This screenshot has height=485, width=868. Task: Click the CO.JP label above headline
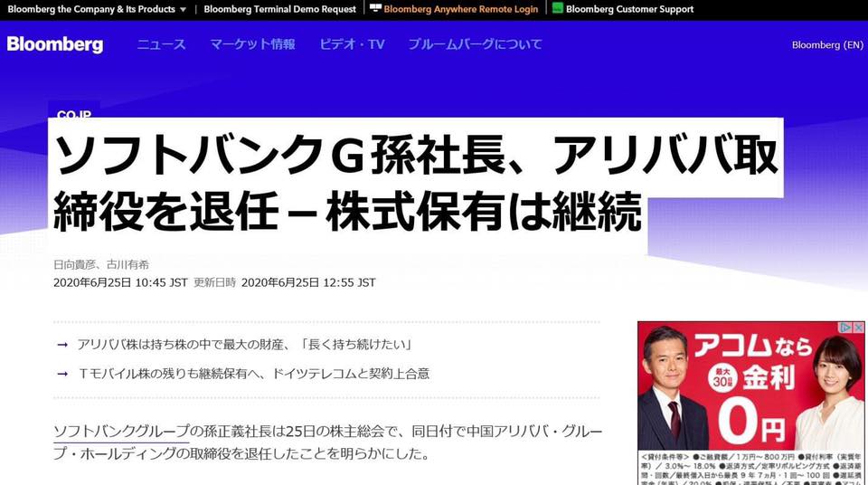pos(74,114)
